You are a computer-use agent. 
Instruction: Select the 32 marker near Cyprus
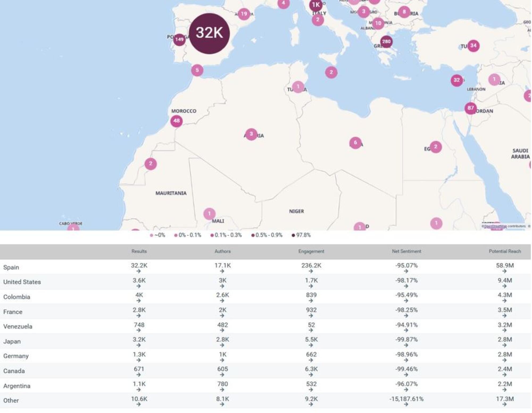click(x=457, y=80)
